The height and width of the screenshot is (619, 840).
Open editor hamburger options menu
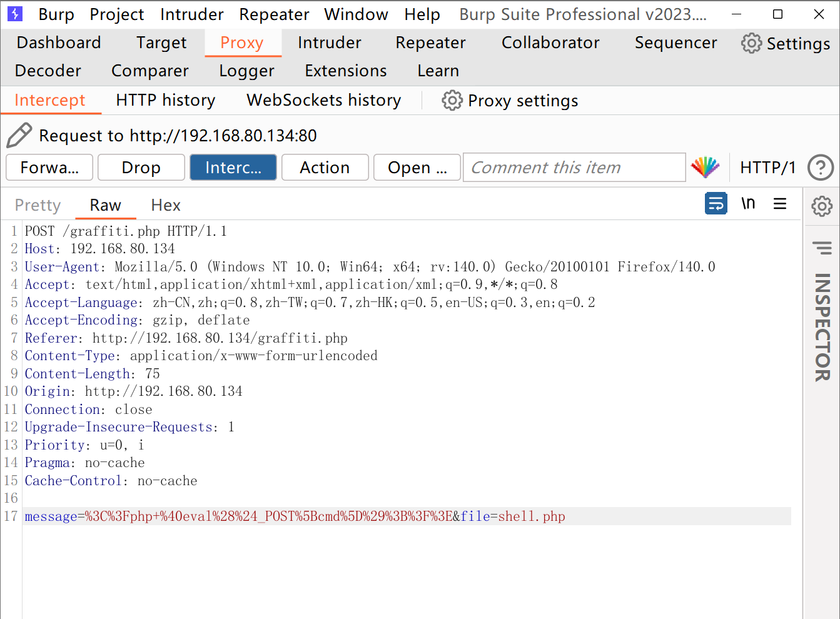[780, 203]
